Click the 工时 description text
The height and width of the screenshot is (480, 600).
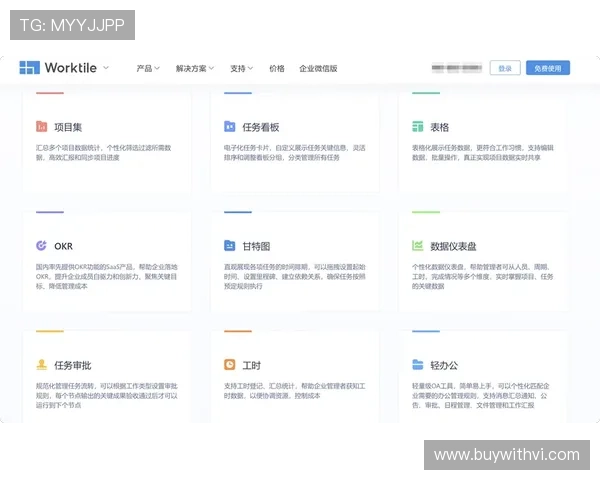point(295,390)
